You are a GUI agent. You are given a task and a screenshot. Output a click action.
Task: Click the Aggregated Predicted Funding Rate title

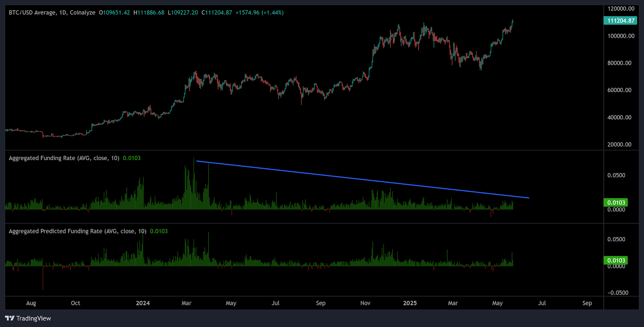tap(77, 231)
